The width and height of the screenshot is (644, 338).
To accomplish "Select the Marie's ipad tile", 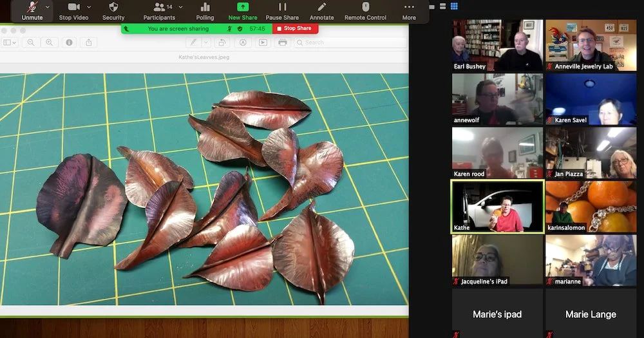I will tap(497, 314).
